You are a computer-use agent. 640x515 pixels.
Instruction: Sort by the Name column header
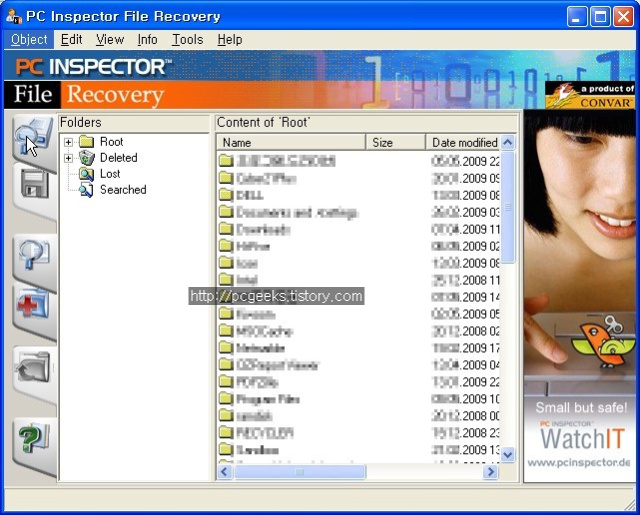coord(291,143)
